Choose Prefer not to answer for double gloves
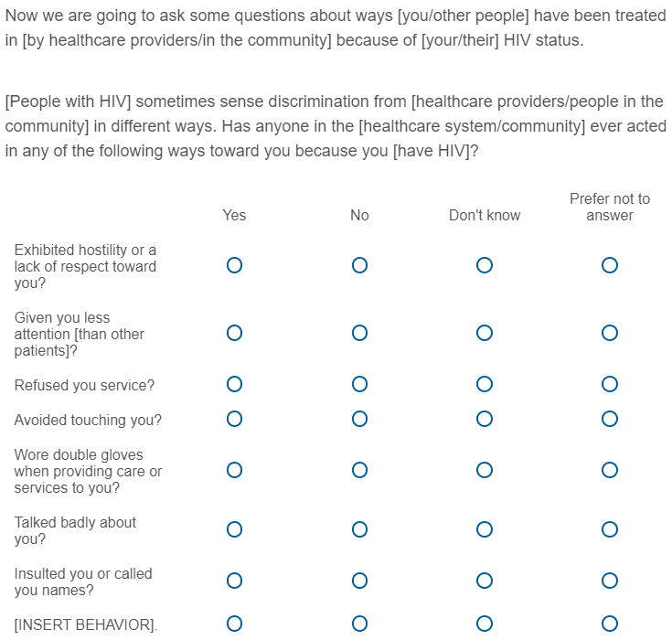672x640 pixels. click(610, 470)
